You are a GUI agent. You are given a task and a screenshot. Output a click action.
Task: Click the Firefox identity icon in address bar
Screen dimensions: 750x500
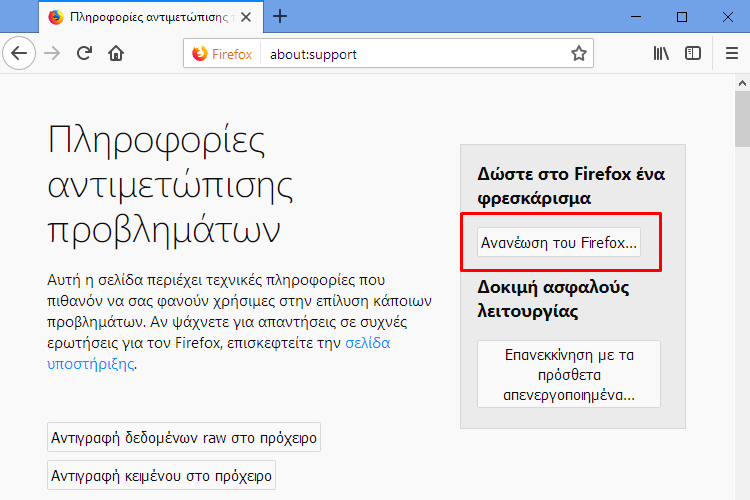(x=222, y=54)
